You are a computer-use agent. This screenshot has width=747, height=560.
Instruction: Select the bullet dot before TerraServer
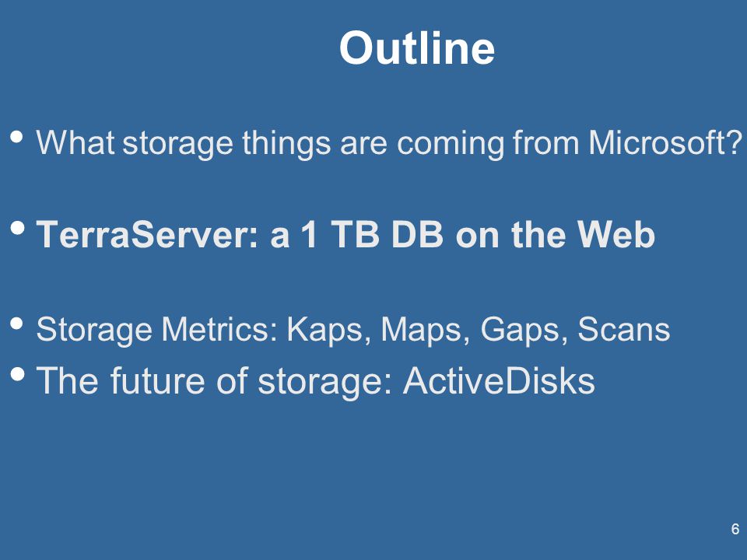(x=17, y=228)
